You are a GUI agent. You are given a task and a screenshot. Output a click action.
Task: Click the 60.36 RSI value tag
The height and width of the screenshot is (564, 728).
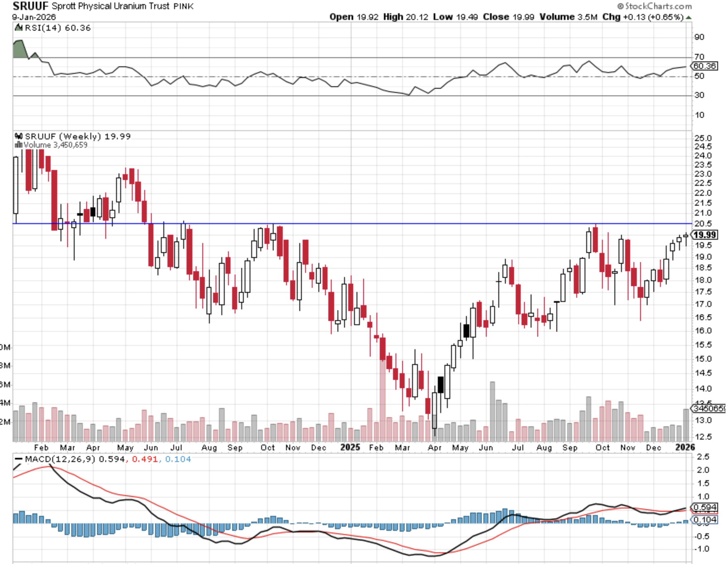pos(704,66)
